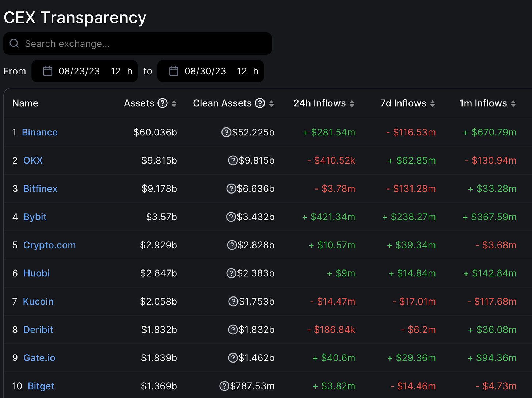
Task: Open the Binance exchange link
Action: [x=40, y=132]
